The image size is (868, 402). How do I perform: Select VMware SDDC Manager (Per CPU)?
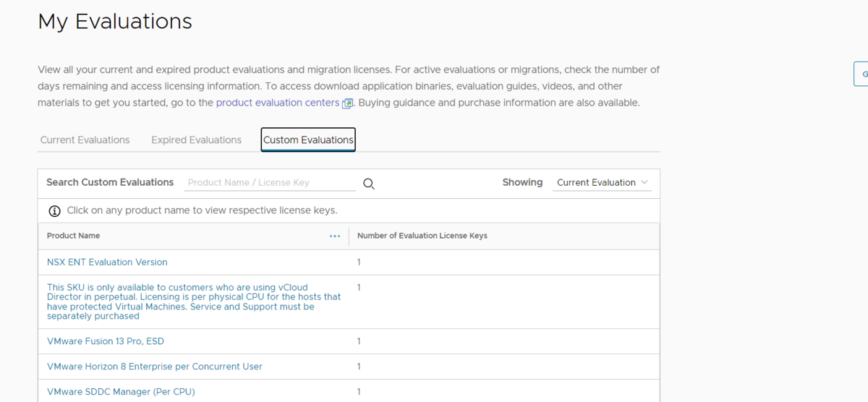tap(121, 392)
